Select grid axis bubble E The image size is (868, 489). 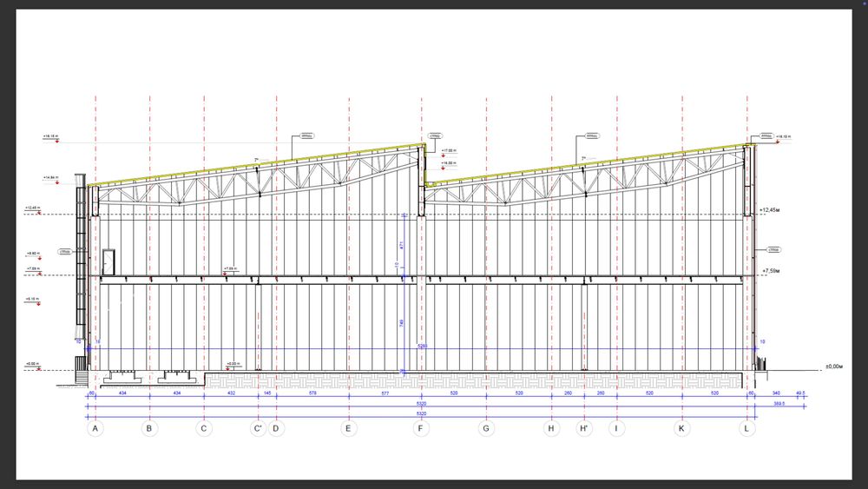pyautogui.click(x=349, y=428)
